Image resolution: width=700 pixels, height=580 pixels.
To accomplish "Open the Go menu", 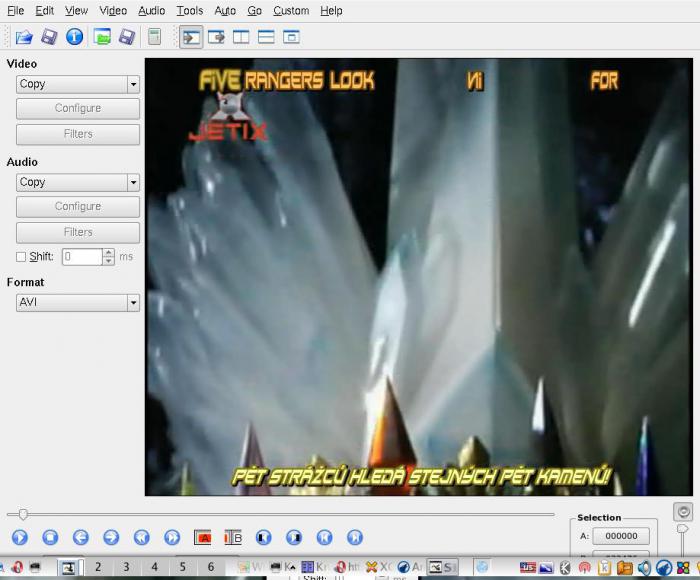I will pyautogui.click(x=254, y=11).
